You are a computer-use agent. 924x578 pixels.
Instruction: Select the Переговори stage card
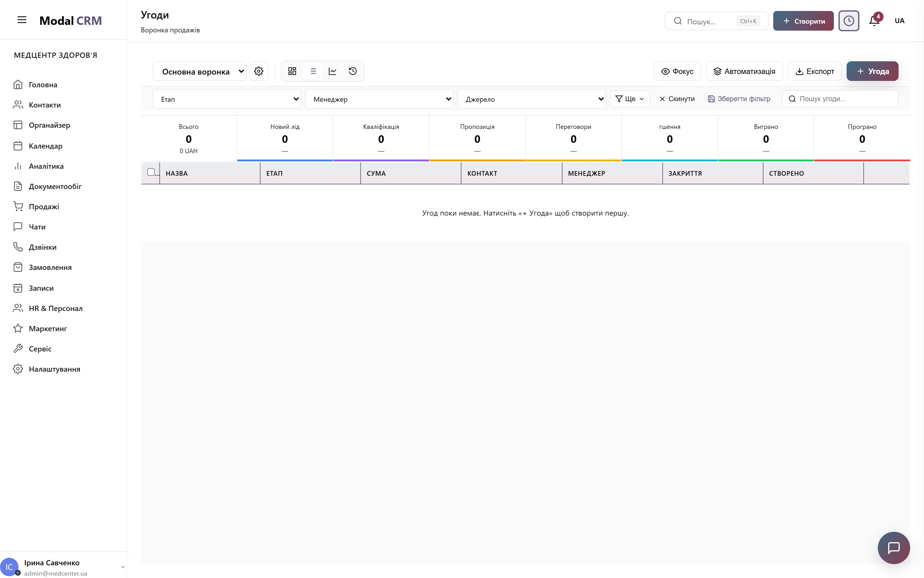point(573,138)
